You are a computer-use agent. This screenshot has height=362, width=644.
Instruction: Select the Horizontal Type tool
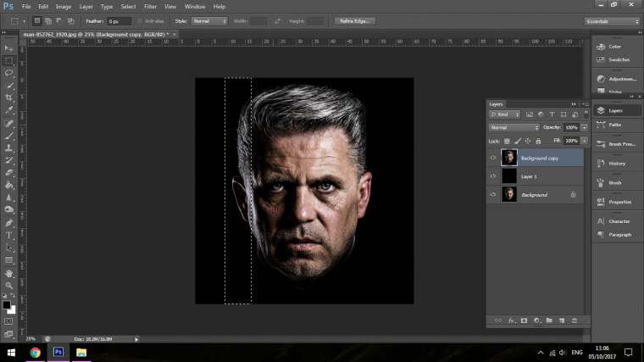click(8, 236)
